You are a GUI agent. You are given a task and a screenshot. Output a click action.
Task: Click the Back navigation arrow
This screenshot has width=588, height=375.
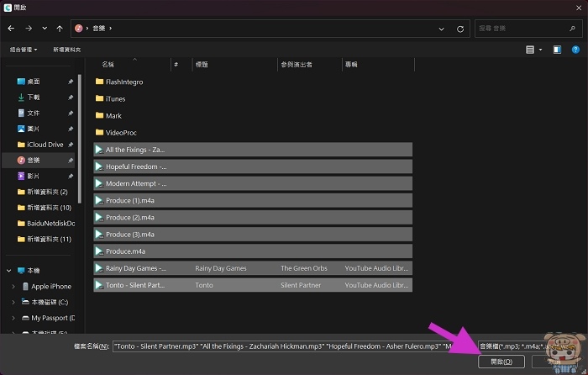(10, 28)
